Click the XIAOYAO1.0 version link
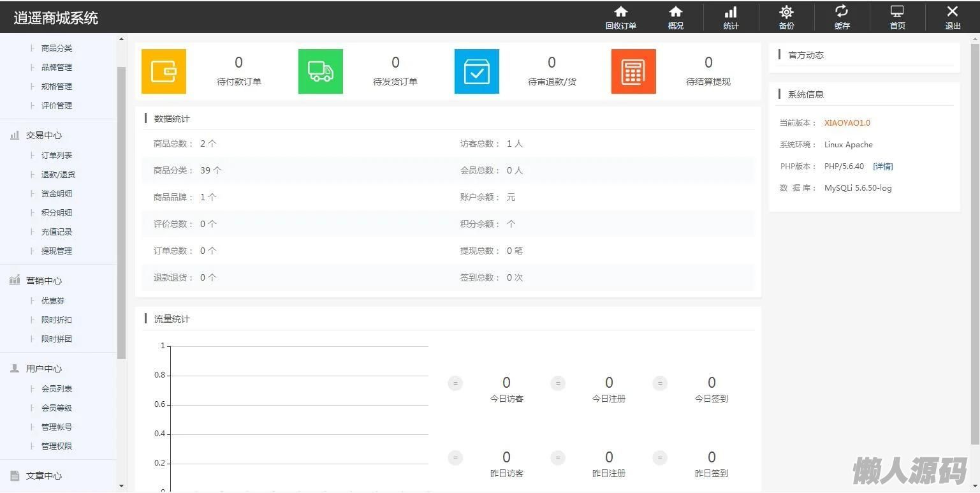Screen dimensions: 980x493 click(847, 123)
